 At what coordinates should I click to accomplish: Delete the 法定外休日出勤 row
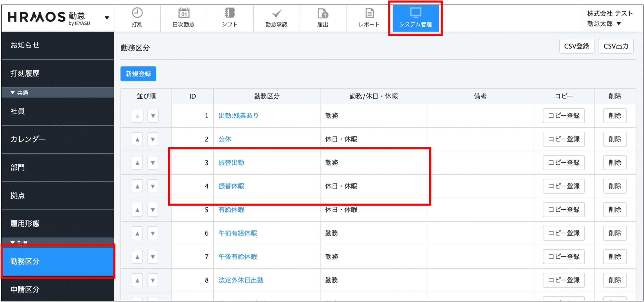point(615,280)
